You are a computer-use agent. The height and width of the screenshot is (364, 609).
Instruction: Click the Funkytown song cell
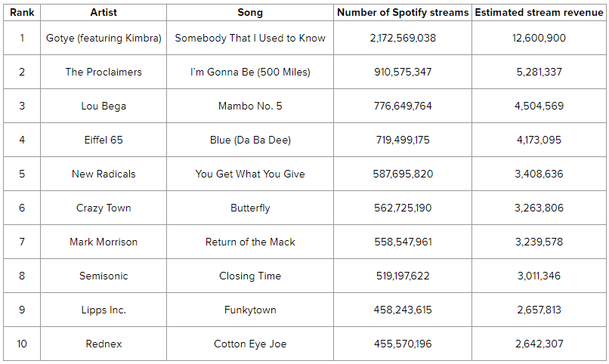(250, 310)
